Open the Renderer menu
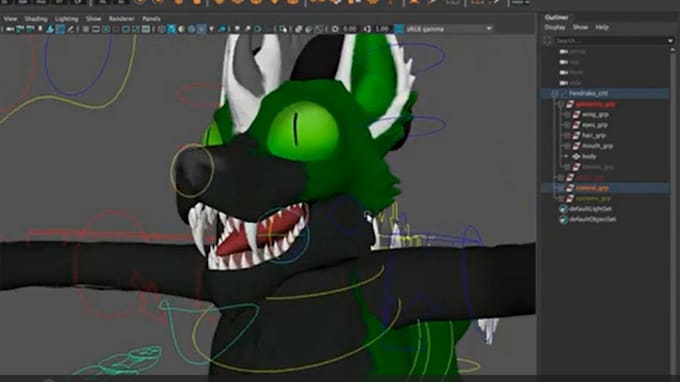 (121, 19)
